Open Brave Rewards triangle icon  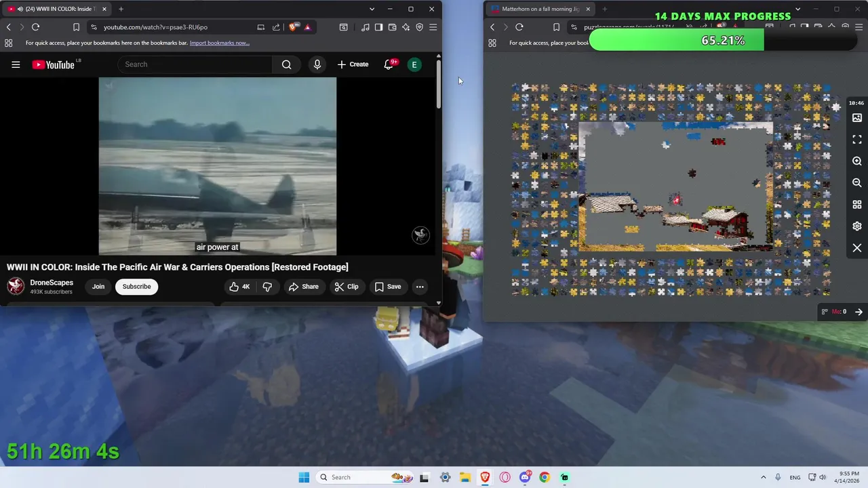pos(307,27)
